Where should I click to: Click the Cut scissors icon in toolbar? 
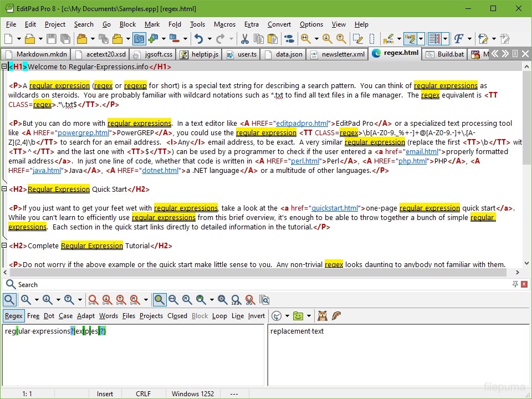point(244,39)
